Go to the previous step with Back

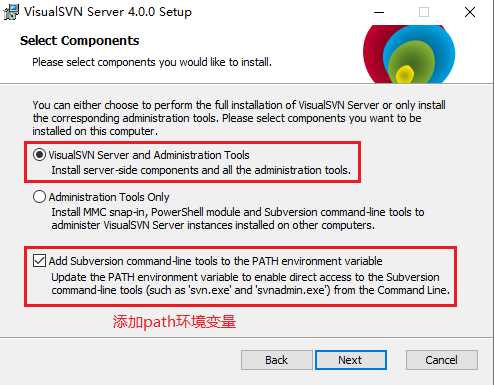[x=276, y=360]
